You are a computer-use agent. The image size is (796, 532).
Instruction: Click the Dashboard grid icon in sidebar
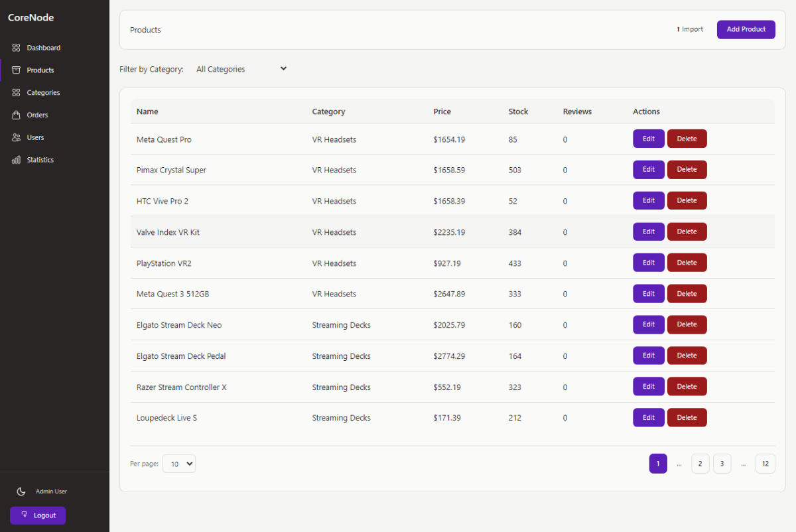(x=16, y=48)
